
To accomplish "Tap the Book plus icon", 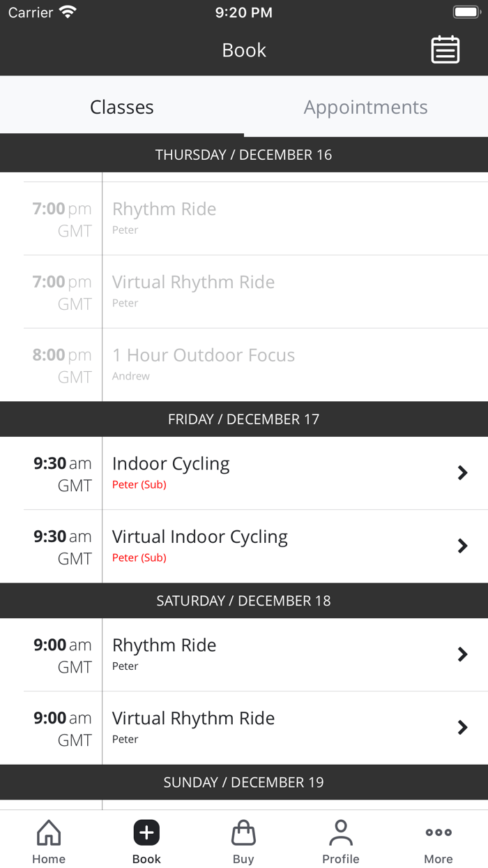I will (146, 832).
